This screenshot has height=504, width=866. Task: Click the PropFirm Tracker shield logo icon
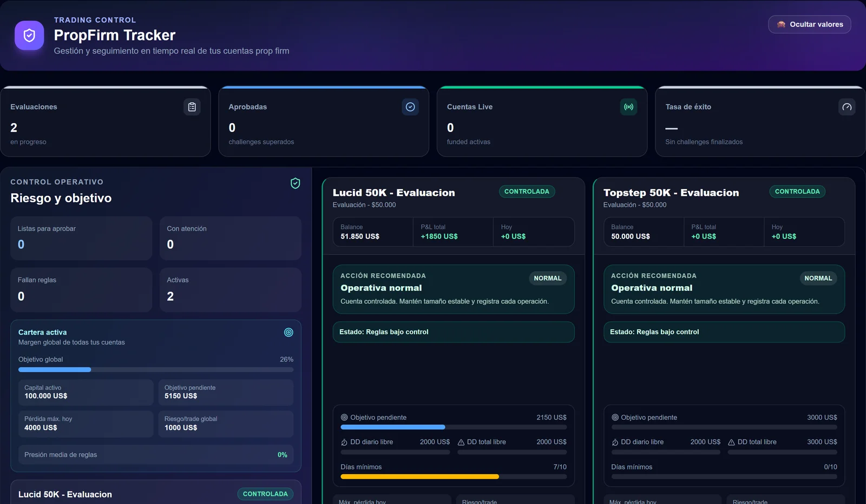(x=29, y=36)
